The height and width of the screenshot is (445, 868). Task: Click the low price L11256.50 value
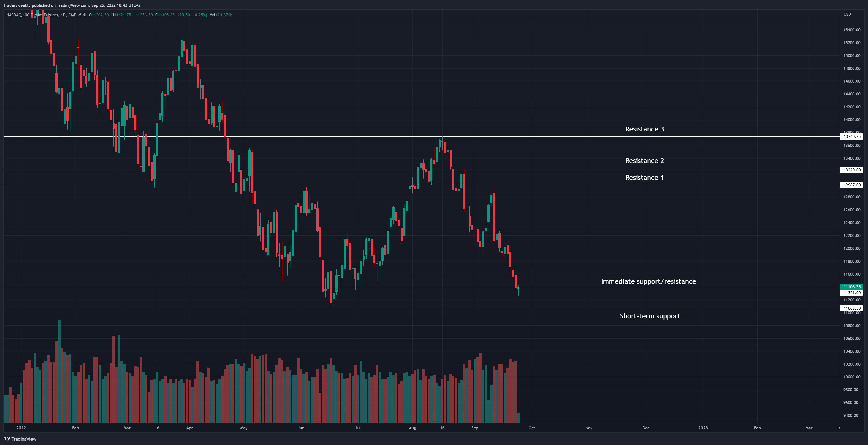[x=143, y=15]
